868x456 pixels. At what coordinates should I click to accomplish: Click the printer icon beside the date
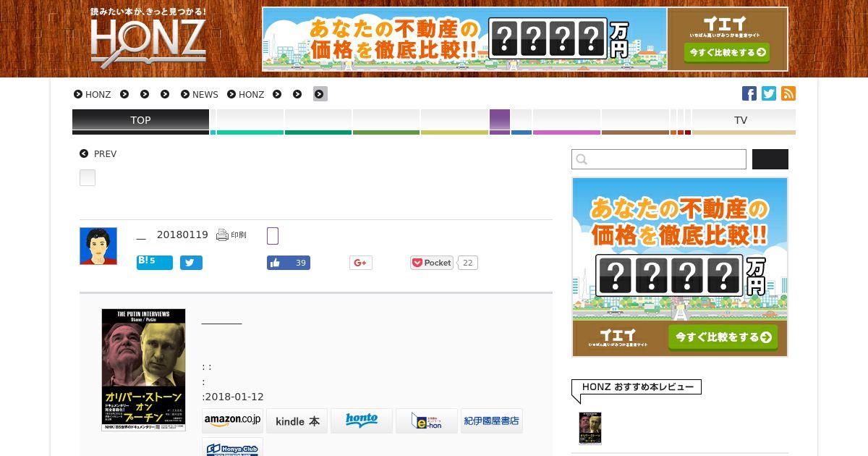[222, 235]
